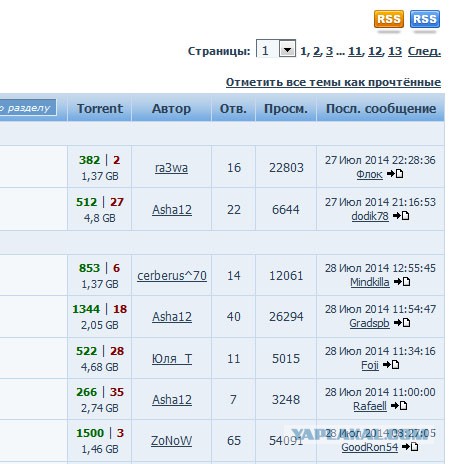Go to page 2 of the list
The height and width of the screenshot is (464, 454).
tap(316, 51)
